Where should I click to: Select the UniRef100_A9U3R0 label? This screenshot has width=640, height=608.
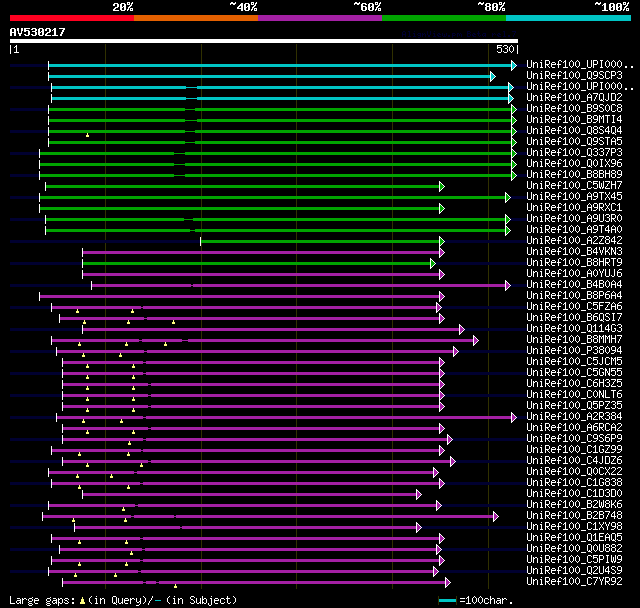[x=574, y=219]
